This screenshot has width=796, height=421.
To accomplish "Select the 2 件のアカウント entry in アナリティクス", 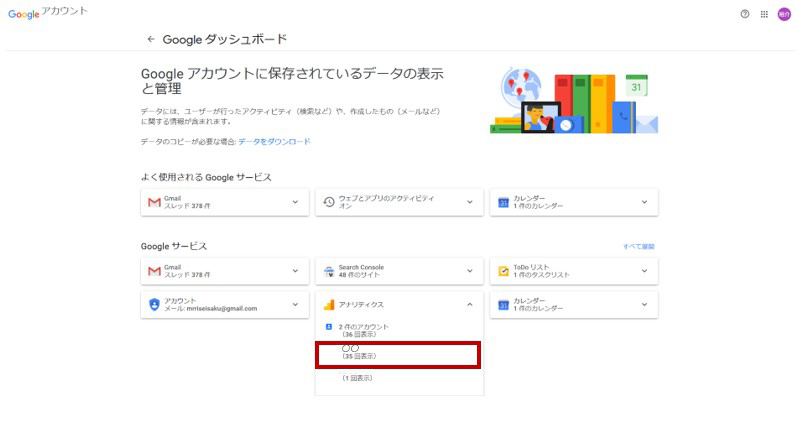I will (363, 328).
